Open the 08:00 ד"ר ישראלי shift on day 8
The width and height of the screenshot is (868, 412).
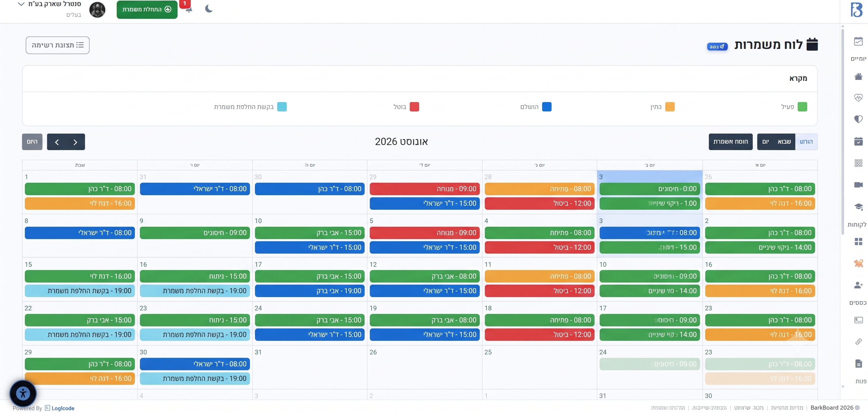pos(80,233)
